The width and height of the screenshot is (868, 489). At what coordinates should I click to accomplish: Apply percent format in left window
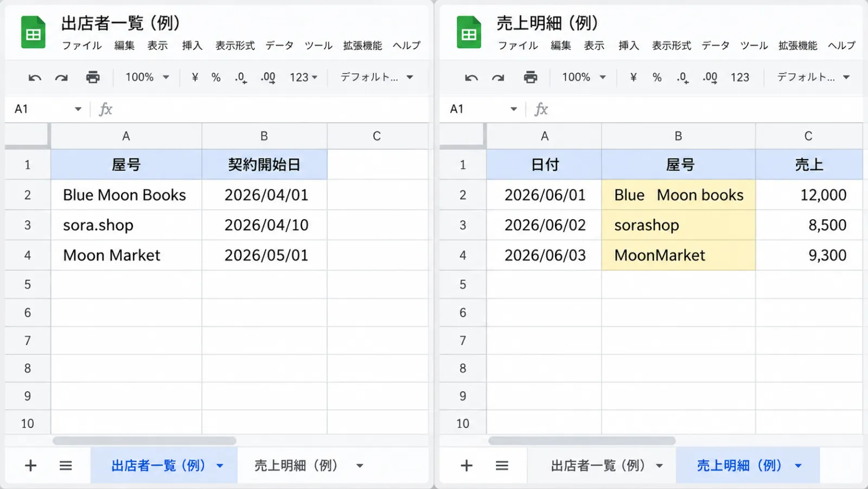(216, 77)
